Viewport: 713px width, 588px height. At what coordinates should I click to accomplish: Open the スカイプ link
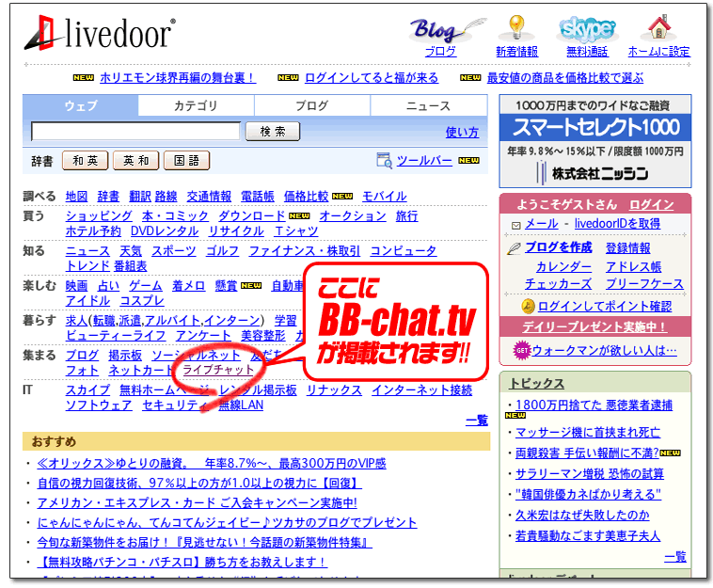(x=87, y=390)
